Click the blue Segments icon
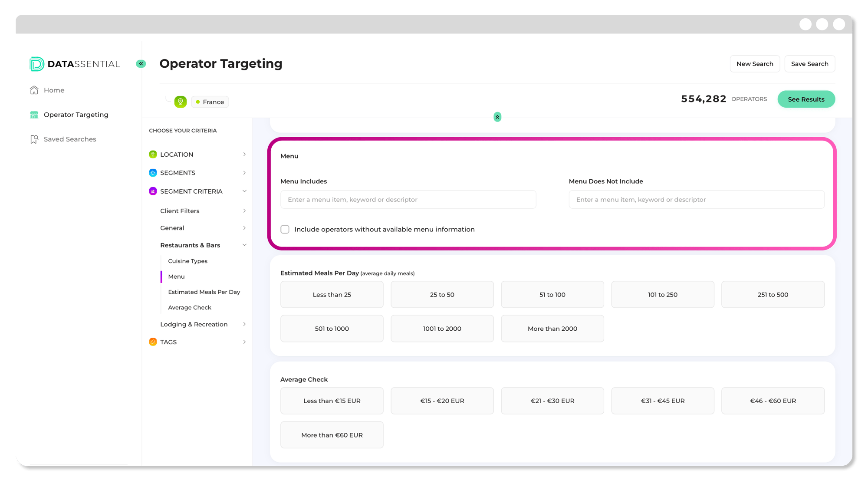The width and height of the screenshot is (868, 487). 153,173
